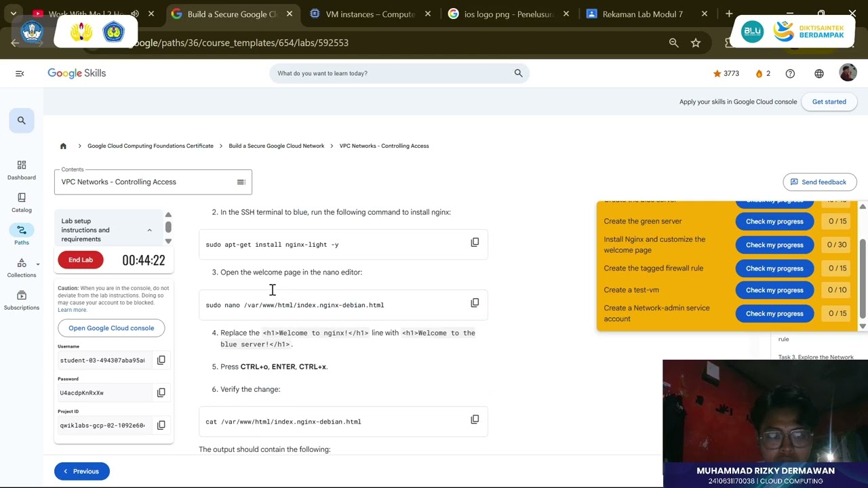Click the 00:44:22 lab timer

coord(144,260)
